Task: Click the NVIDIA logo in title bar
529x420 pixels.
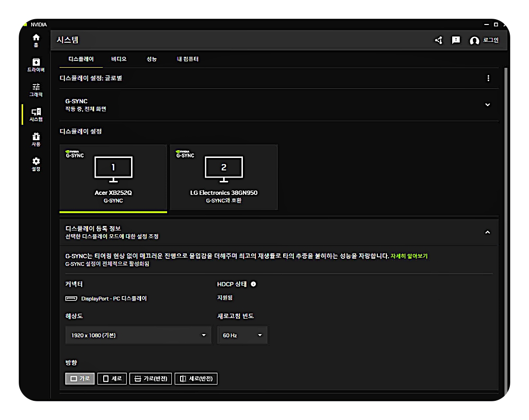Action: click(25, 24)
